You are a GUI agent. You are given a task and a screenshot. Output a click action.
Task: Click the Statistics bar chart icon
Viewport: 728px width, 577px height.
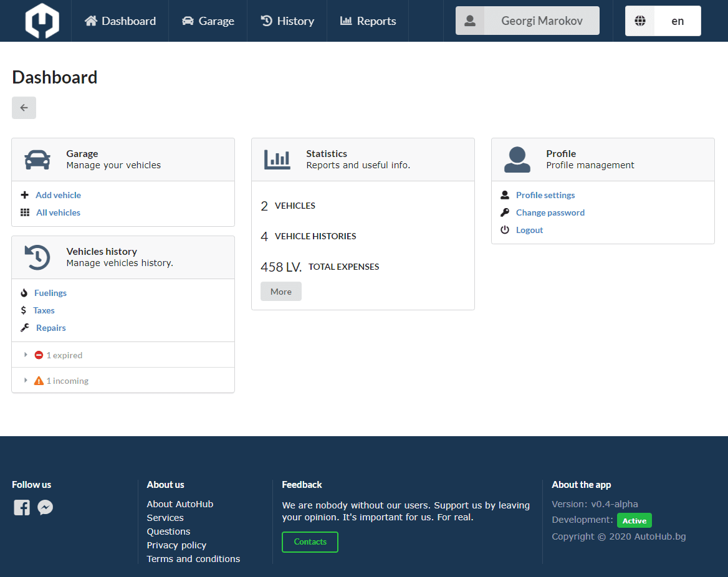click(x=277, y=160)
